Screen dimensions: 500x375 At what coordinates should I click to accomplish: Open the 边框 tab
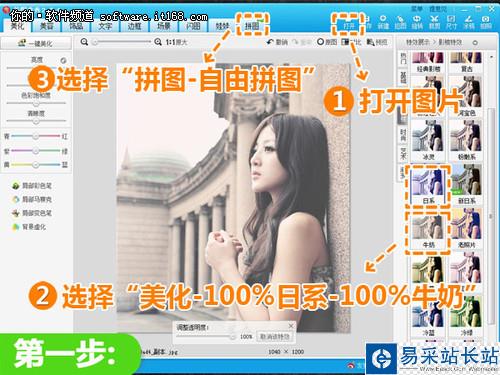(134, 26)
